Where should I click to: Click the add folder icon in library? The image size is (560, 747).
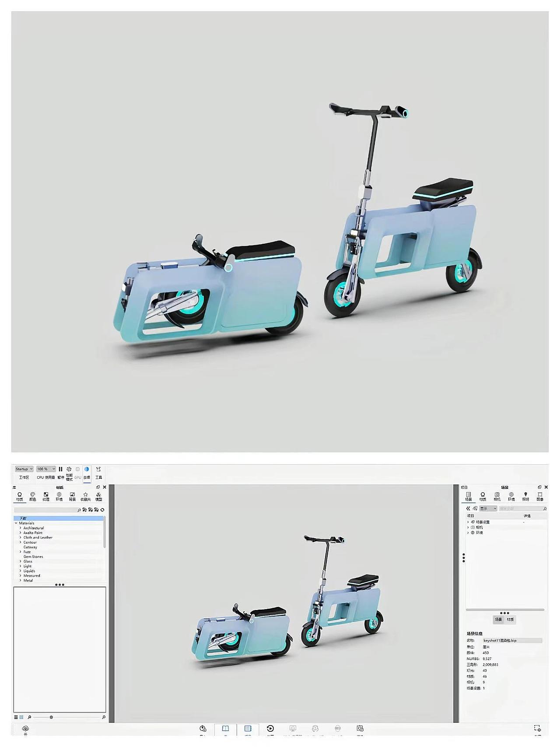[85, 510]
